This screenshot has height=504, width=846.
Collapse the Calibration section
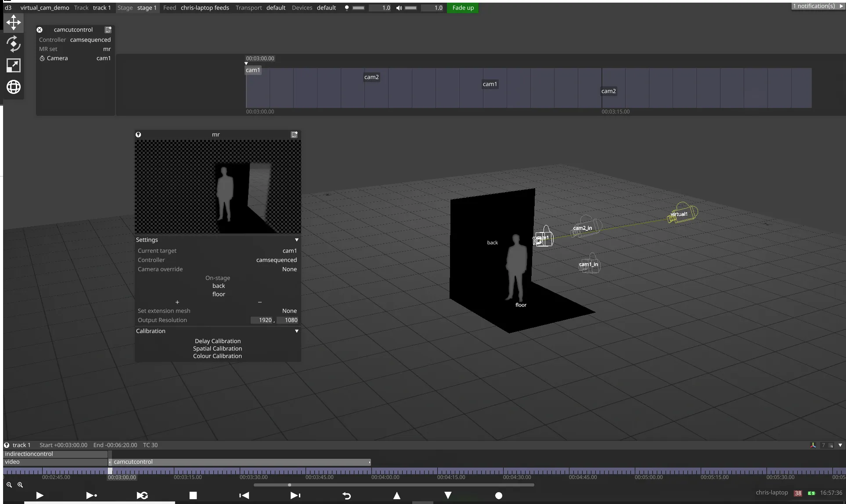tap(296, 331)
